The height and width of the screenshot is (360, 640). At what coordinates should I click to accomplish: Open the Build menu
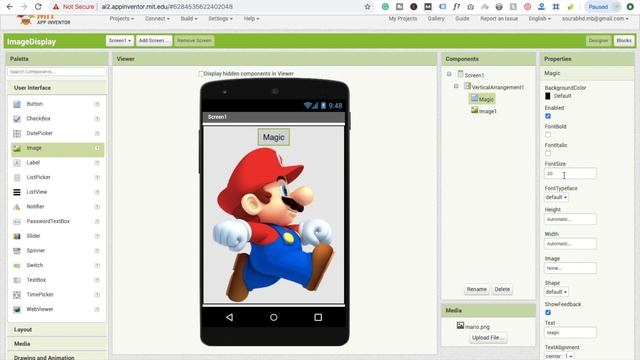point(189,19)
